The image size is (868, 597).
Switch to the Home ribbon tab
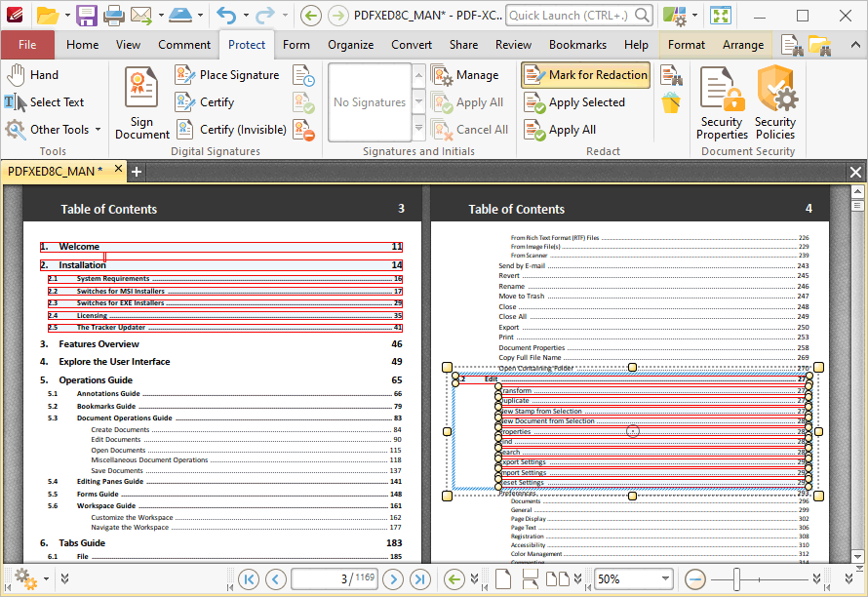coord(83,45)
